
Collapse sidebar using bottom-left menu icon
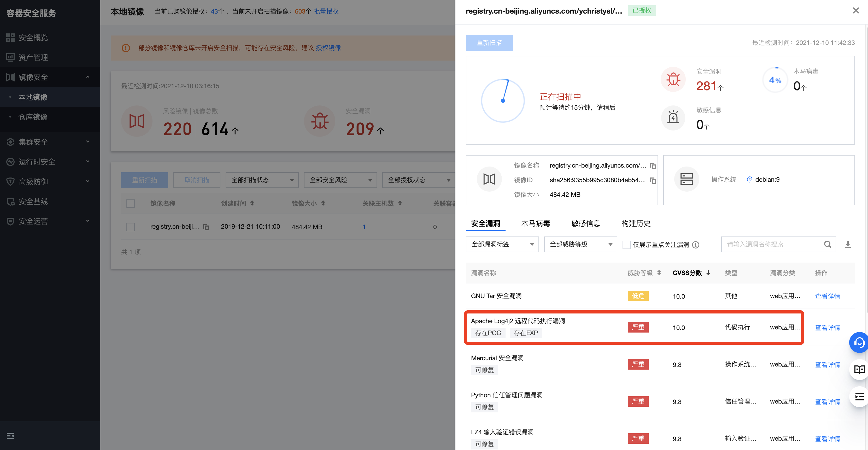click(x=10, y=436)
